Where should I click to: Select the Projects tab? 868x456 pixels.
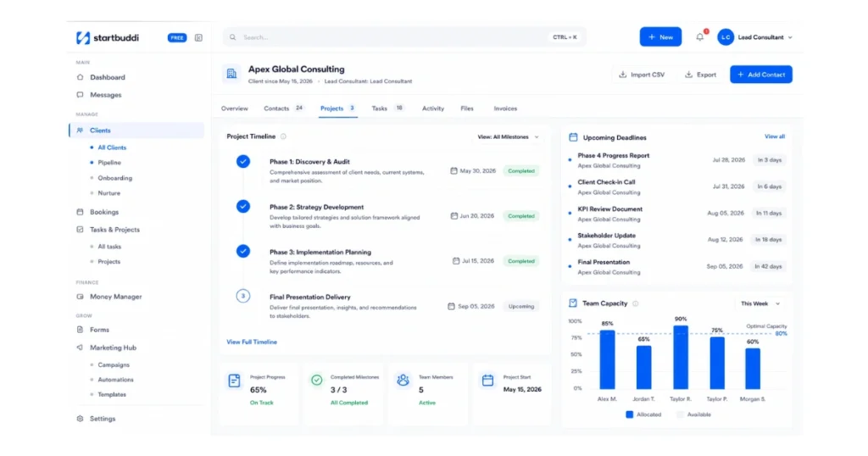337,108
